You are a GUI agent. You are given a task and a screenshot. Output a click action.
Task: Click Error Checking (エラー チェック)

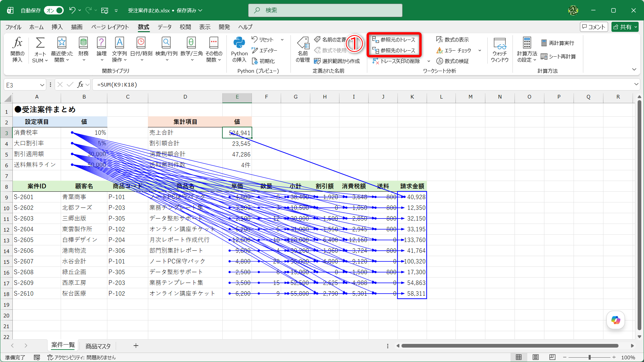coord(454,50)
